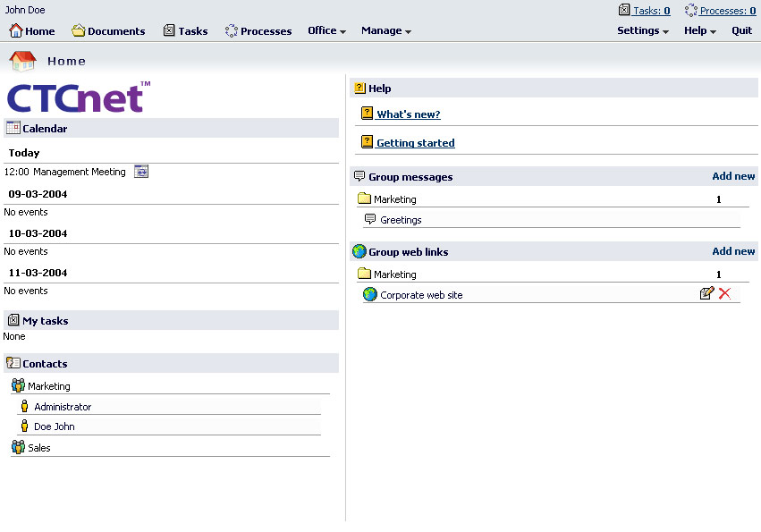Click the Marketing folder icon under Group messages

[364, 198]
